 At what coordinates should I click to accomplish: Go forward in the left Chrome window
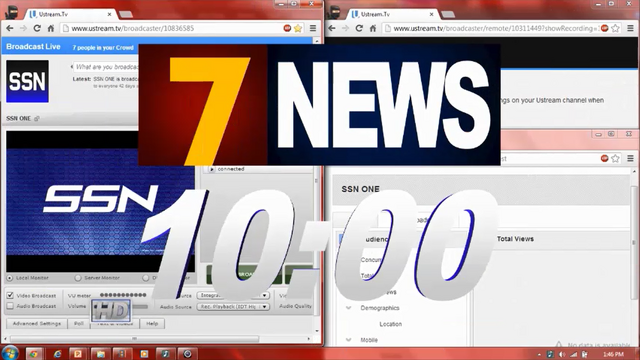click(23, 28)
